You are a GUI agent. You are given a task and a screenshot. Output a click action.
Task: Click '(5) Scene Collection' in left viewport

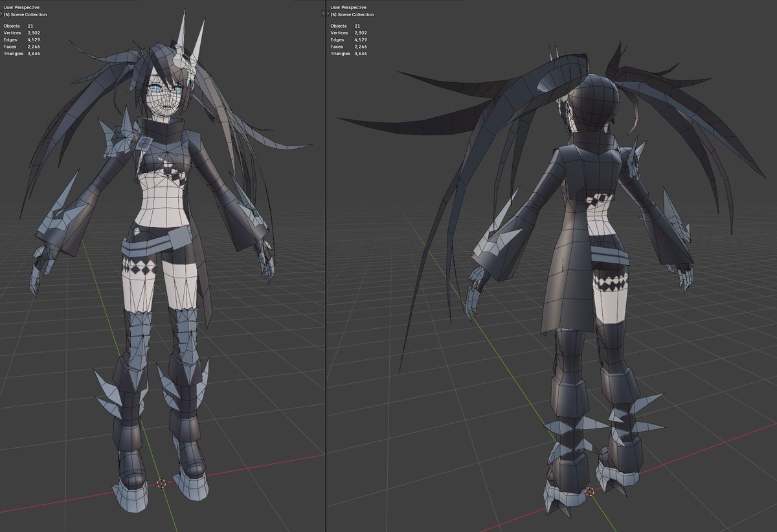tap(25, 14)
